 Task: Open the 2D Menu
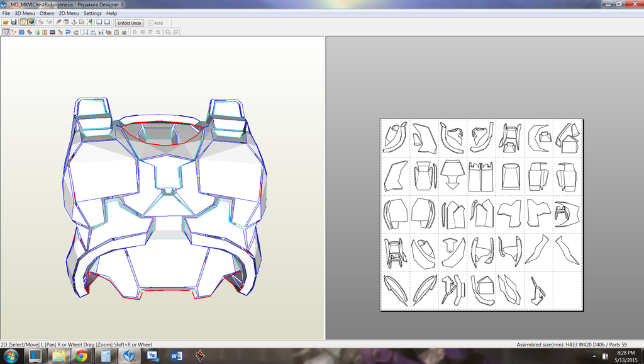click(69, 13)
